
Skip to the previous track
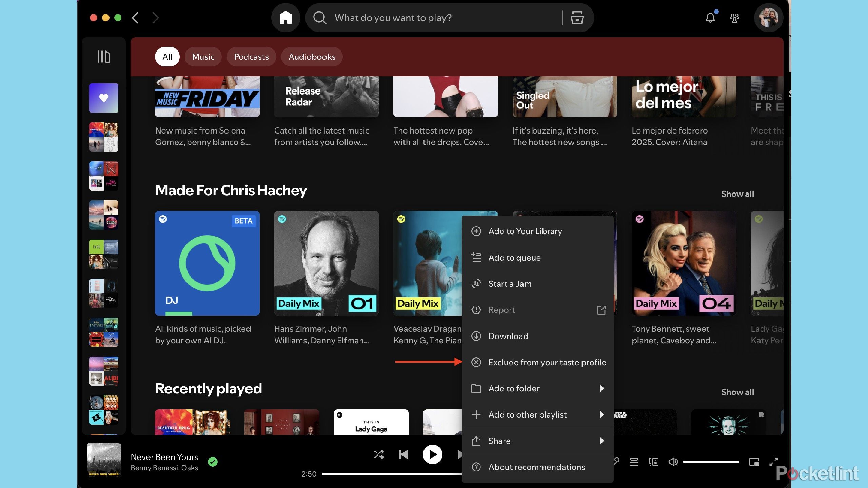[x=403, y=454]
